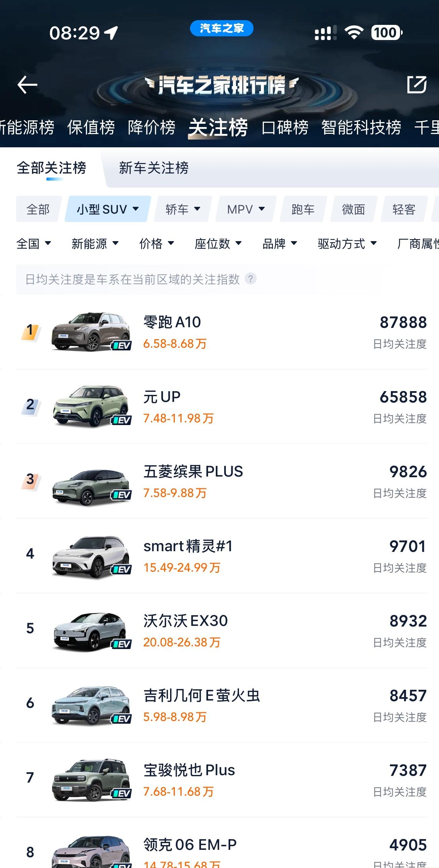Switch to the 新车关注榜 tab

pyautogui.click(x=154, y=168)
